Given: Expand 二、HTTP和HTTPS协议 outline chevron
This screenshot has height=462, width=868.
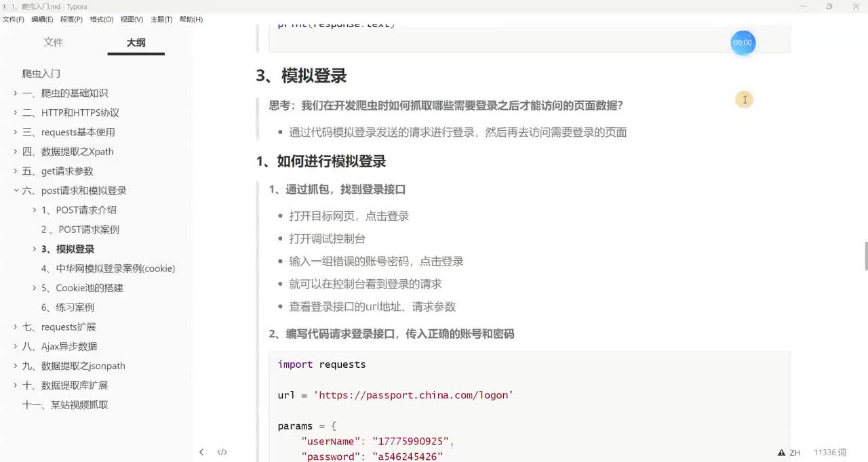Looking at the screenshot, I should [x=16, y=112].
